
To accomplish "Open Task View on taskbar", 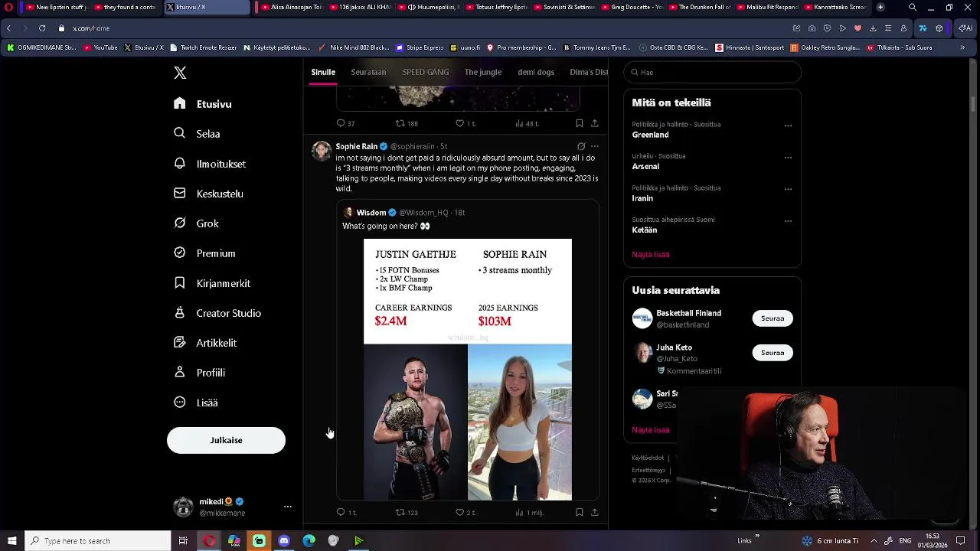I will (x=183, y=541).
